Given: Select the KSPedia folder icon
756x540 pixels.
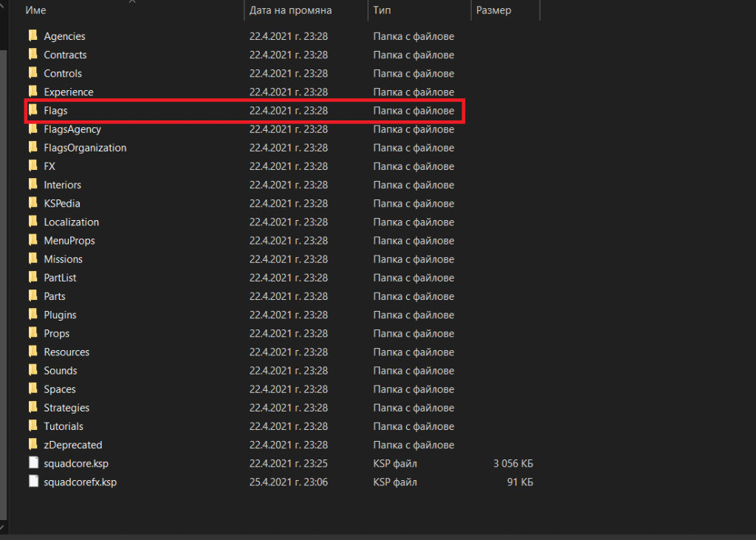Looking at the screenshot, I should click(32, 203).
